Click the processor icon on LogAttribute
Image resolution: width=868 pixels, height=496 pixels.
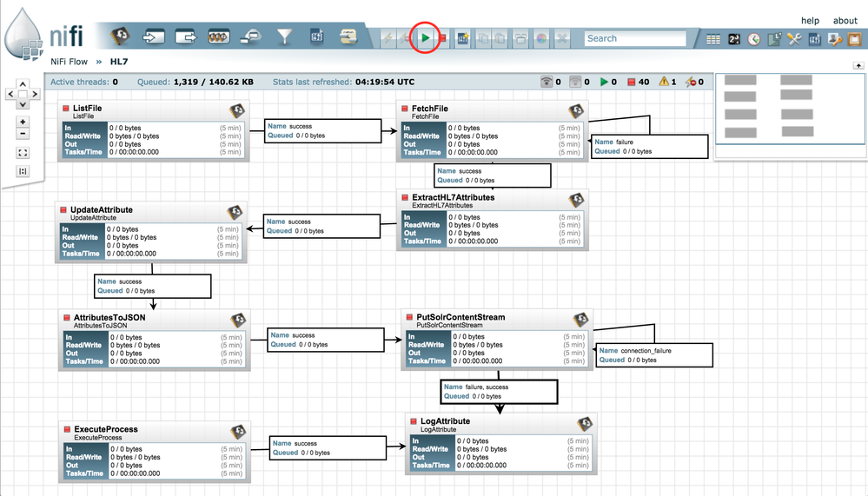(x=585, y=425)
